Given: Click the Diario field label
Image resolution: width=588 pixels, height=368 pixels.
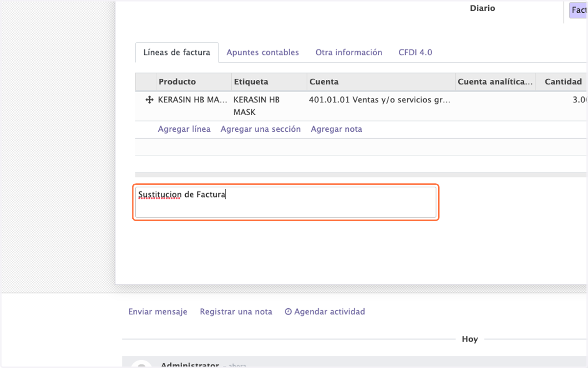Looking at the screenshot, I should coord(483,8).
